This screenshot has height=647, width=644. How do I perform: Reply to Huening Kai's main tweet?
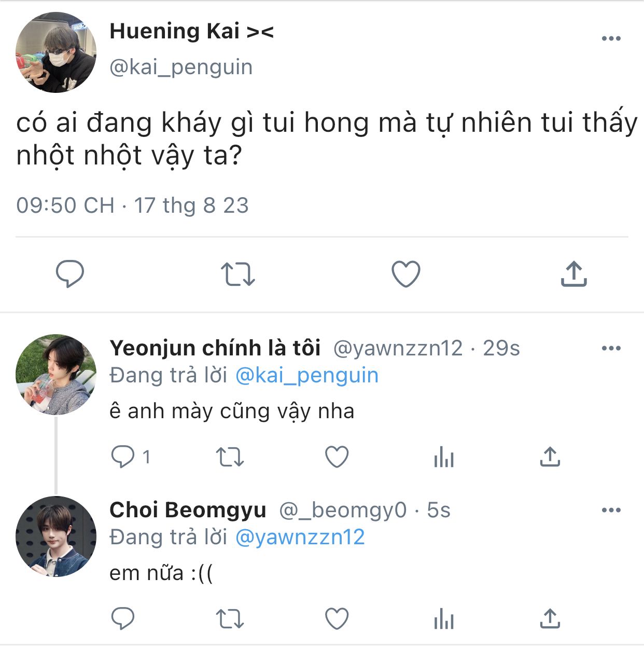point(69,273)
